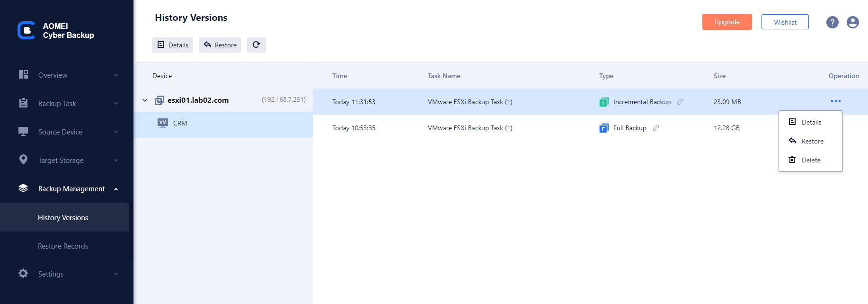Open the Backup Task sidebar section
The image size is (868, 304).
[67, 104]
